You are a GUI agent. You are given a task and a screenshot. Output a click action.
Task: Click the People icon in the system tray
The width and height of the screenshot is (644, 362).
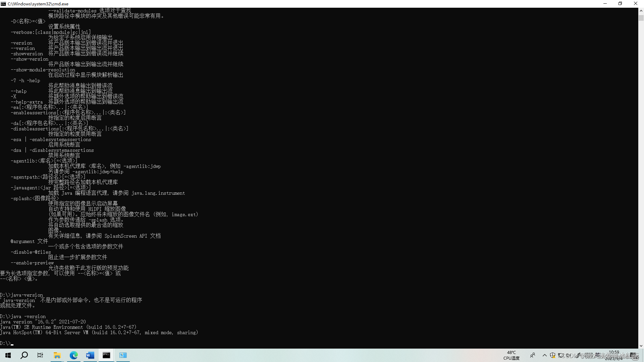click(533, 356)
